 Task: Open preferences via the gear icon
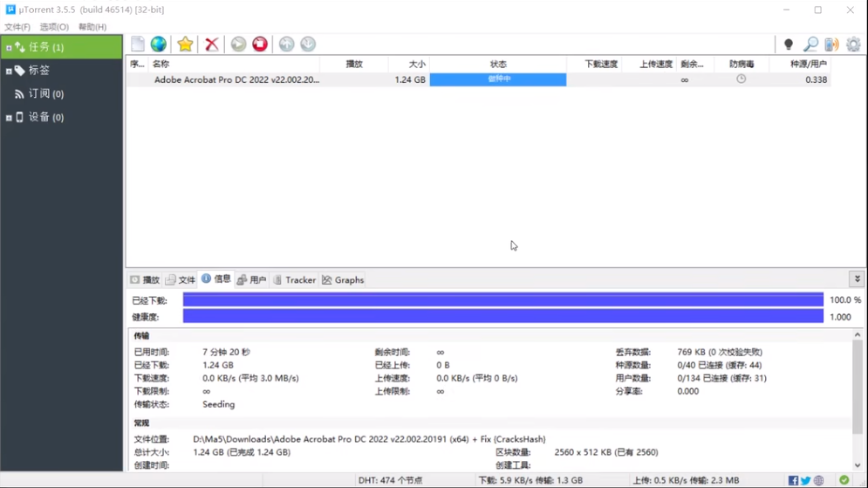click(x=853, y=44)
